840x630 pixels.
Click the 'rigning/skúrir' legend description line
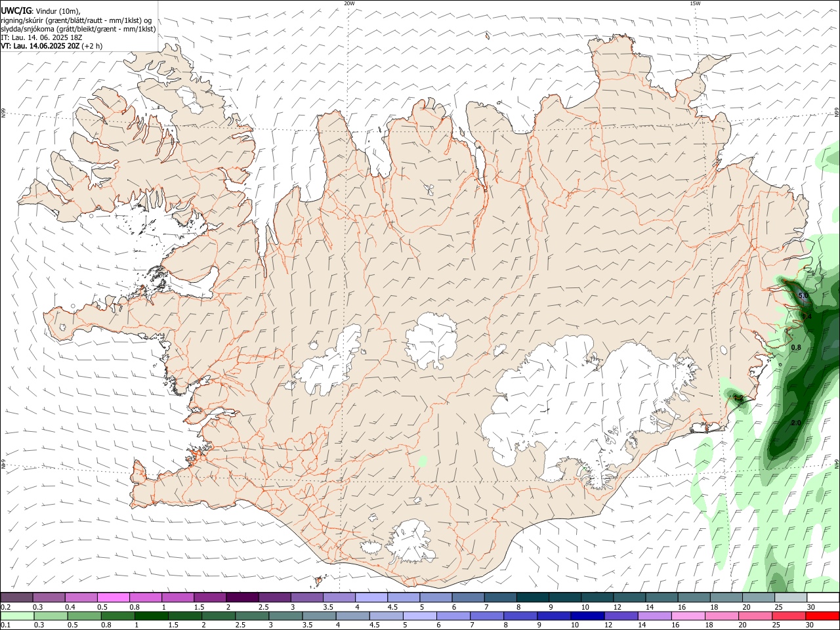[76, 20]
